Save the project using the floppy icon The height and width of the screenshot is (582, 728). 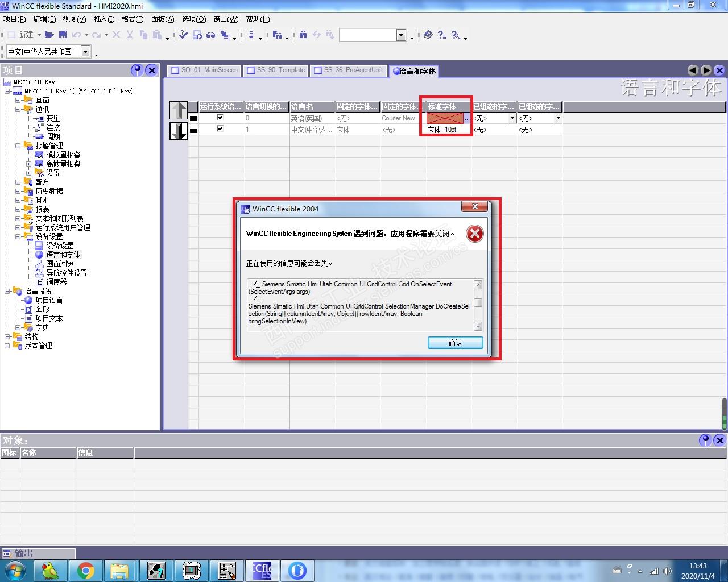pos(63,35)
